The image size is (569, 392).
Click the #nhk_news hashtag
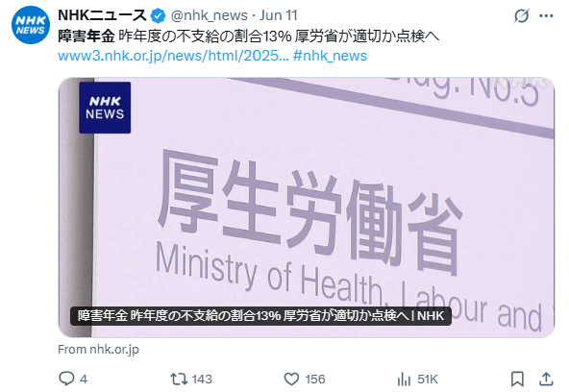[330, 56]
